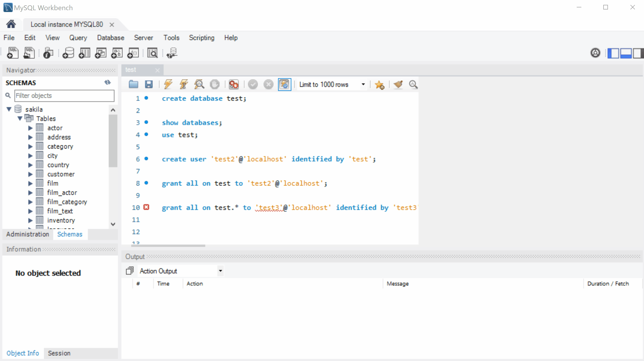Open an SQL script file icon
644x361 pixels.
tap(29, 53)
